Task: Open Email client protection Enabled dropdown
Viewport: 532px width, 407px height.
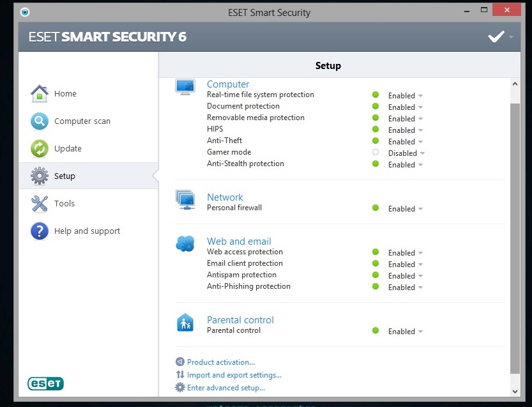Action: 406,265
